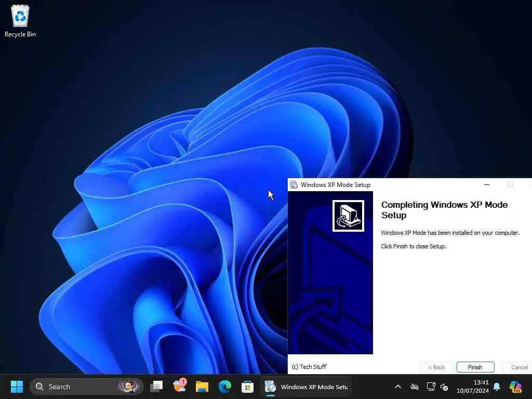532x399 pixels.
Task: Click the disabled Back button in Setup
Action: 436,367
